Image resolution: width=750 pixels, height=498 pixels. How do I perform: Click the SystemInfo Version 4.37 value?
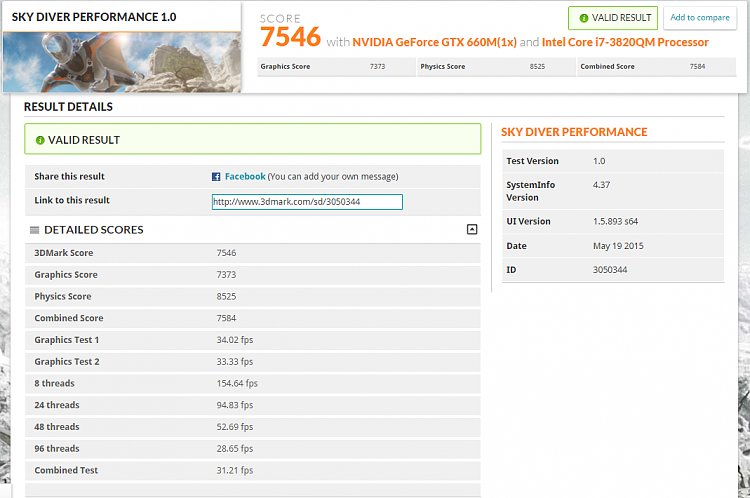click(601, 185)
